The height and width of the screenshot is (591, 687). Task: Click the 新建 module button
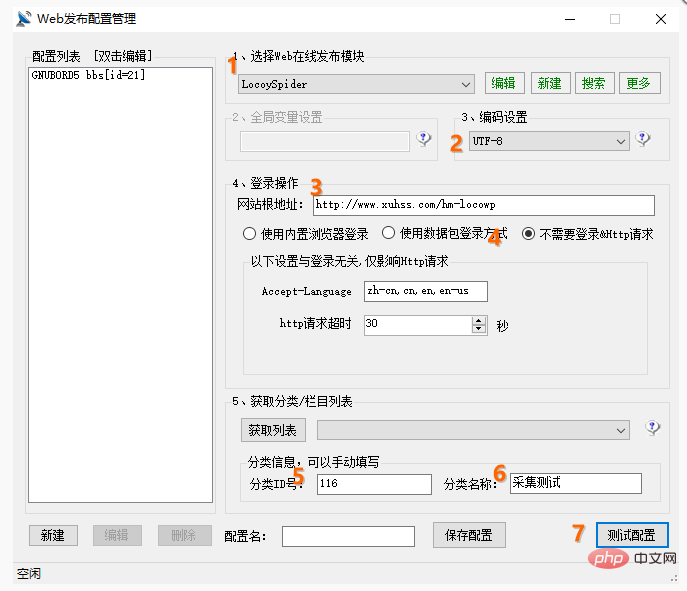[x=549, y=83]
